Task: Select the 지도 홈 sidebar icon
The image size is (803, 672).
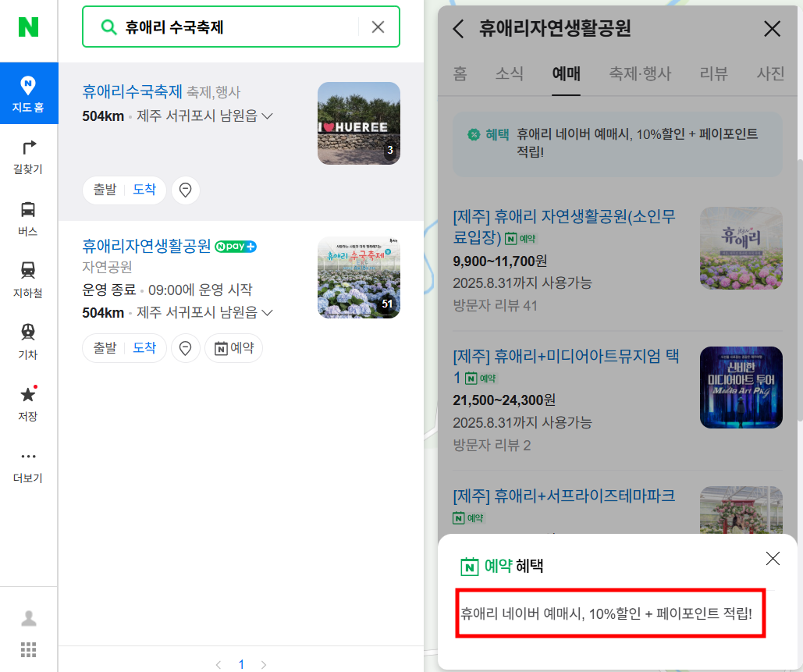Action: 29,93
